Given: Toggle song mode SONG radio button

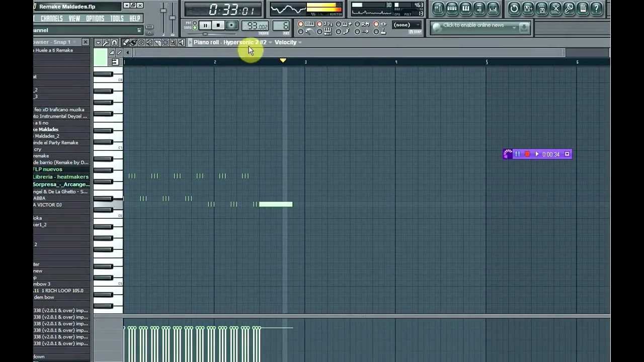Looking at the screenshot, I should (195, 28).
